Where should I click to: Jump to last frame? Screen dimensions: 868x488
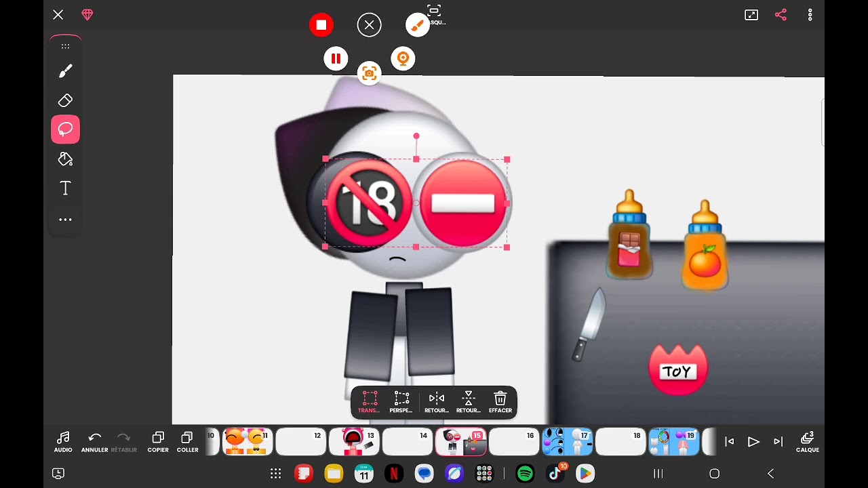[778, 442]
